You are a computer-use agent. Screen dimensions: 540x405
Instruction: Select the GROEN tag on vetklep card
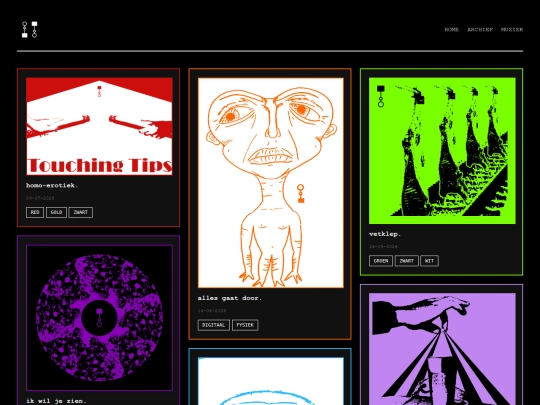point(381,261)
